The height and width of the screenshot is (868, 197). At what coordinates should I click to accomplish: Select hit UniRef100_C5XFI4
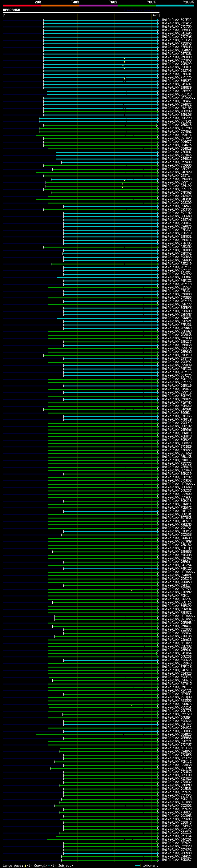tap(177, 135)
